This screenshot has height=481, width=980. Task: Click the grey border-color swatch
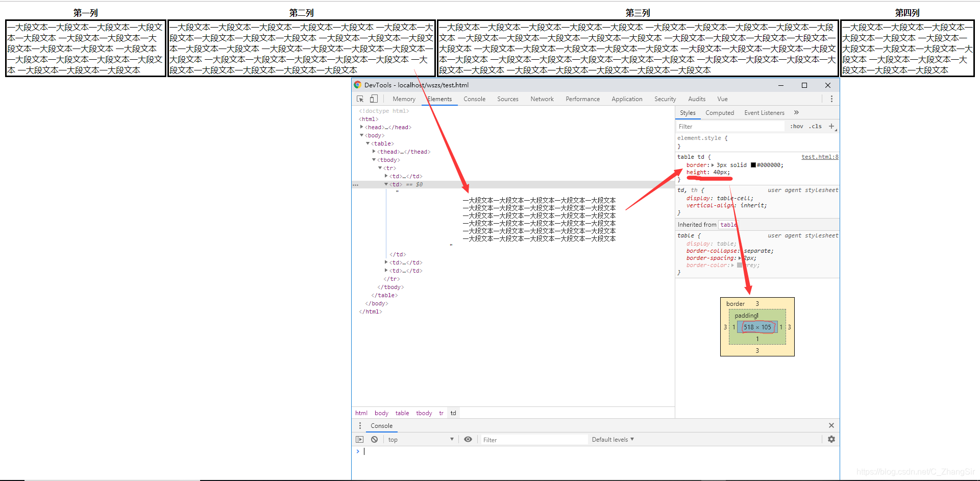point(740,265)
